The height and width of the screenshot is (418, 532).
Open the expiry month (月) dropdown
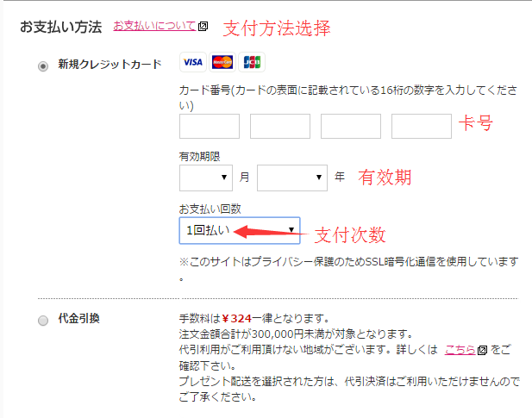point(206,178)
